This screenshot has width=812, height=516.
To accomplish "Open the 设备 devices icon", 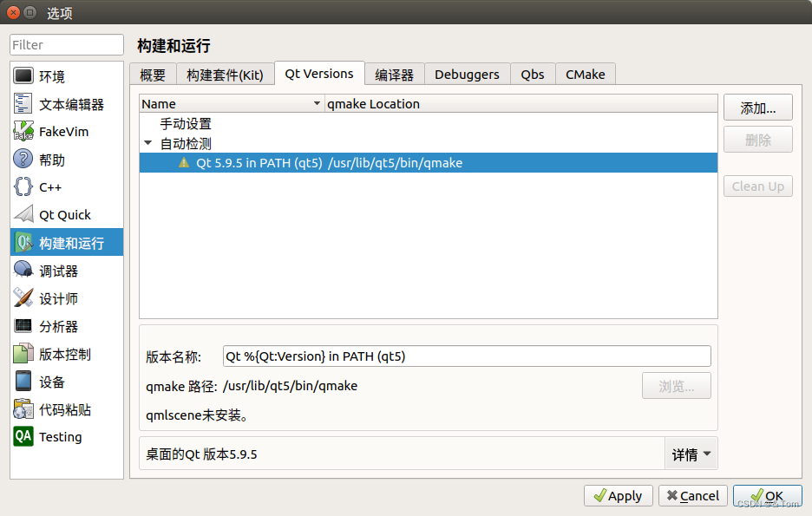I will pyautogui.click(x=23, y=382).
